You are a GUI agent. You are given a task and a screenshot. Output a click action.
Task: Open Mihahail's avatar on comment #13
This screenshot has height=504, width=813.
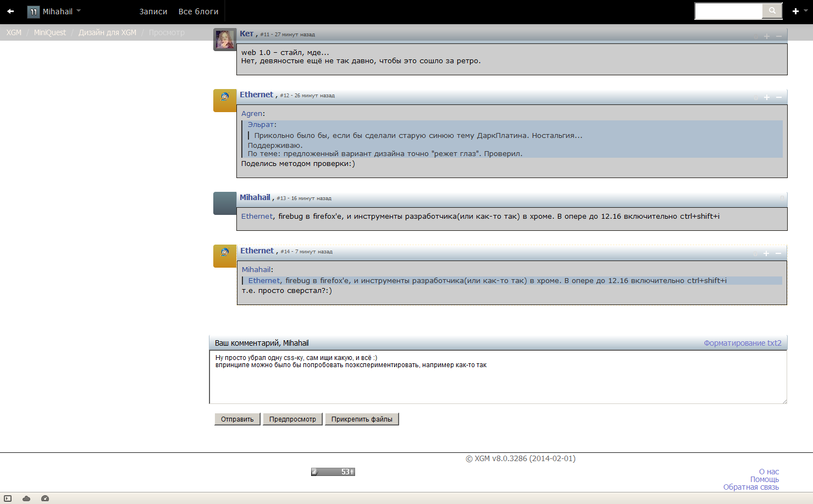pyautogui.click(x=225, y=203)
